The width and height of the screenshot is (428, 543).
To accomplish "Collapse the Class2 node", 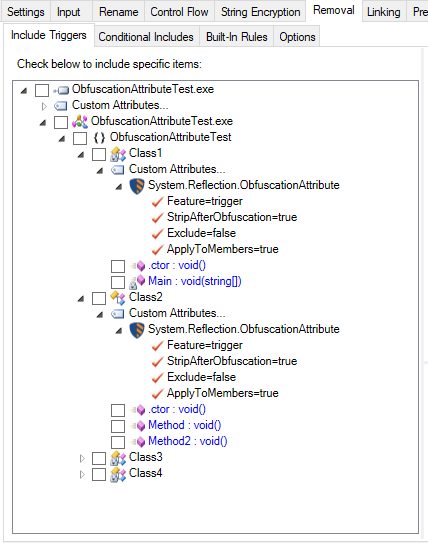I will [81, 299].
